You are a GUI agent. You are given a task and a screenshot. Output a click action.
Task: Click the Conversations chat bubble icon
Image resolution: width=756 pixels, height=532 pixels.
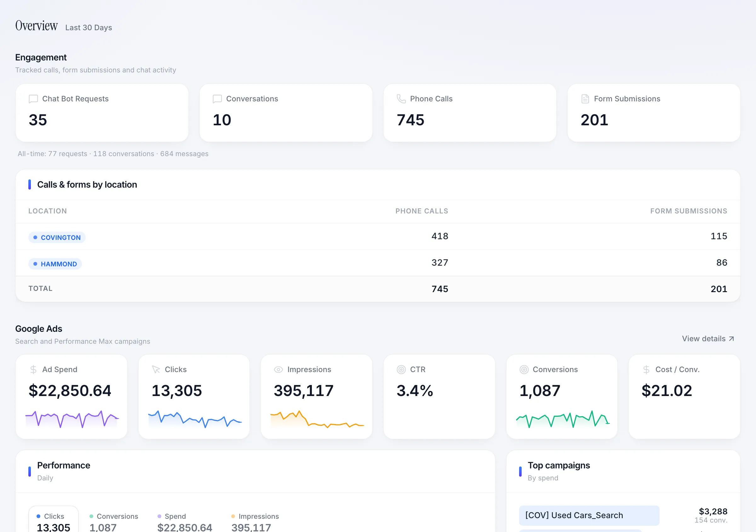[x=217, y=99]
